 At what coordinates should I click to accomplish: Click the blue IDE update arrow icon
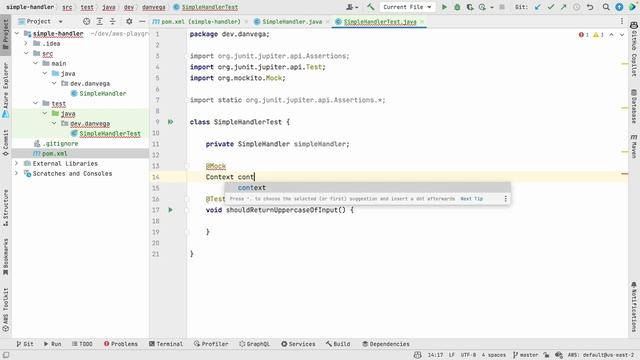(x=619, y=7)
